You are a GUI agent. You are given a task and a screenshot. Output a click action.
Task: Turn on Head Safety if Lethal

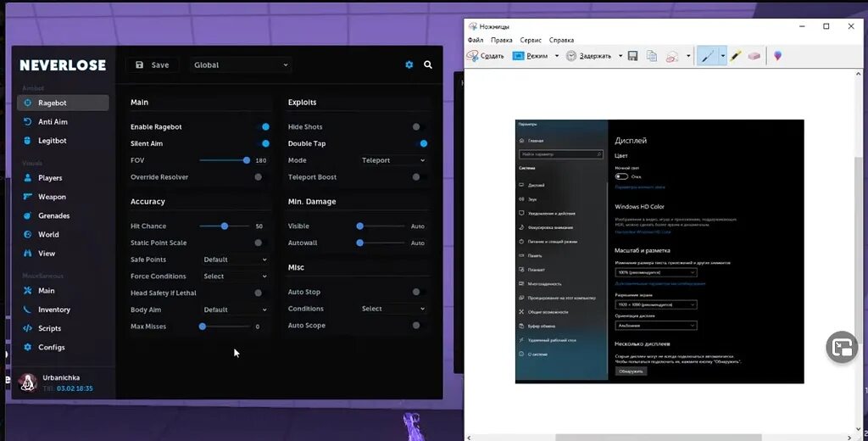point(261,293)
